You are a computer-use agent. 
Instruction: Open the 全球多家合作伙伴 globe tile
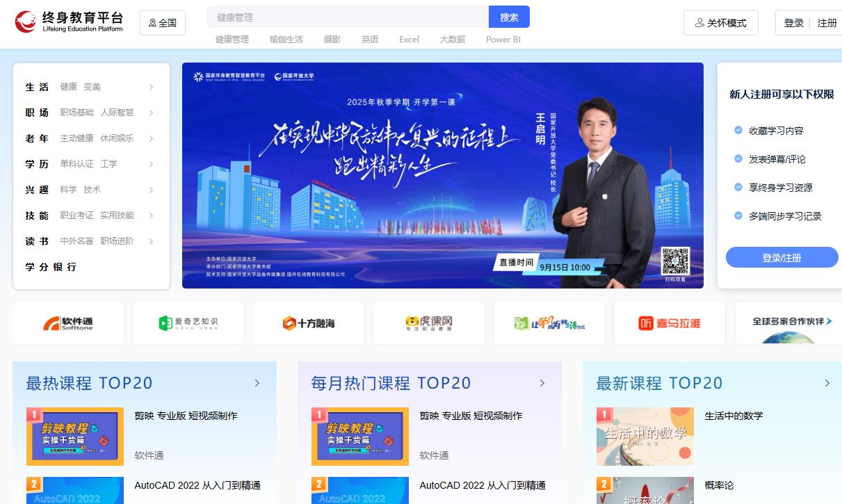[788, 323]
